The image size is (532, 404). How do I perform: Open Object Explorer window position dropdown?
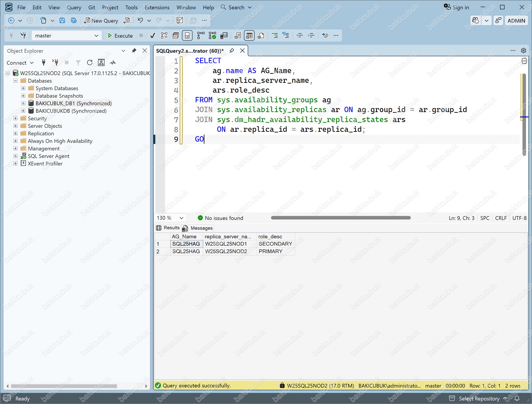pyautogui.click(x=123, y=51)
